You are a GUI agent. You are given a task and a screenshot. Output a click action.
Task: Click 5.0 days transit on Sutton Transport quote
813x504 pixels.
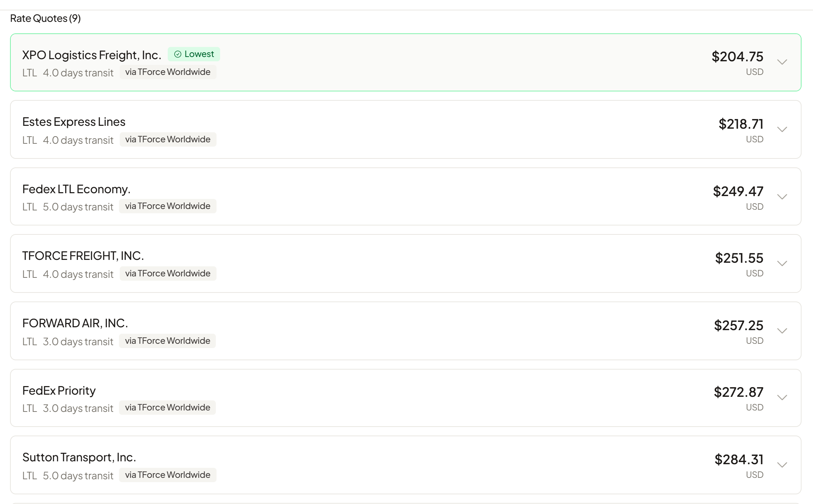coord(78,476)
